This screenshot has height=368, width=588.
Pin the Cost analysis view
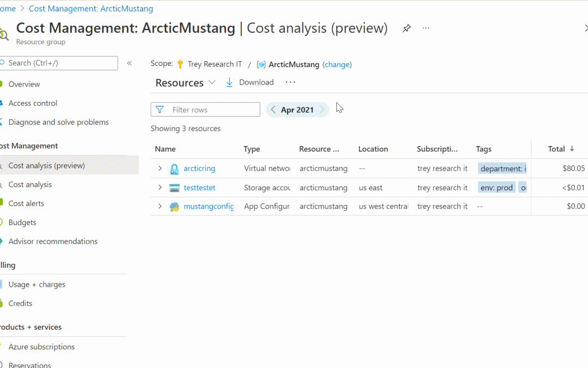coord(407,28)
